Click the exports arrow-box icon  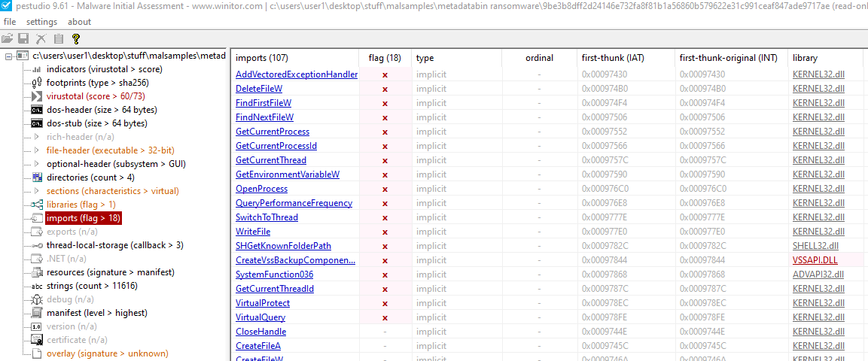(x=37, y=232)
